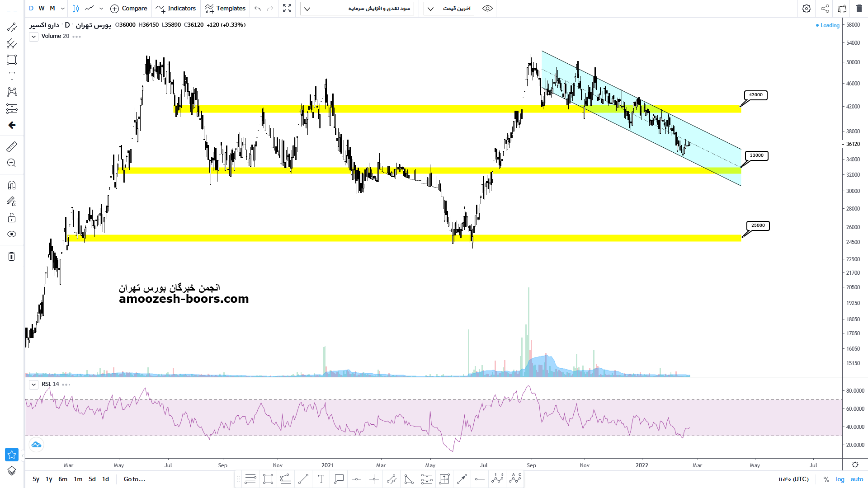Toggle log scale option

pos(840,479)
